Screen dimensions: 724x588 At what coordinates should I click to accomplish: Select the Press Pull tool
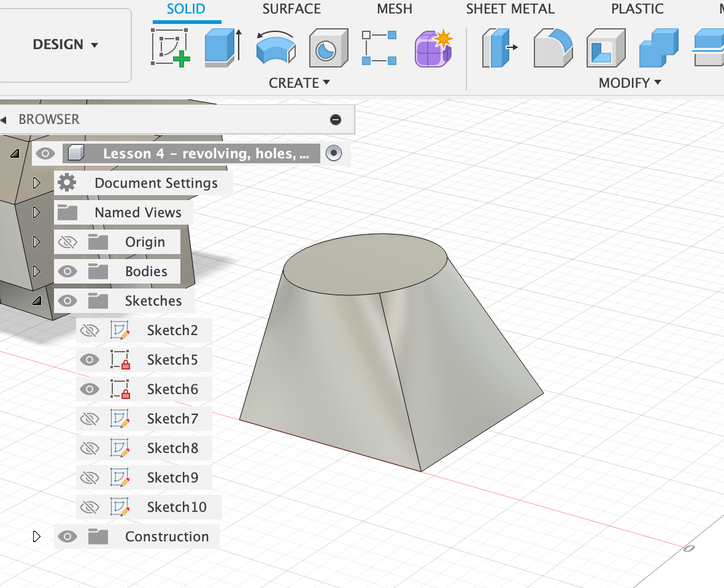pyautogui.click(x=499, y=47)
